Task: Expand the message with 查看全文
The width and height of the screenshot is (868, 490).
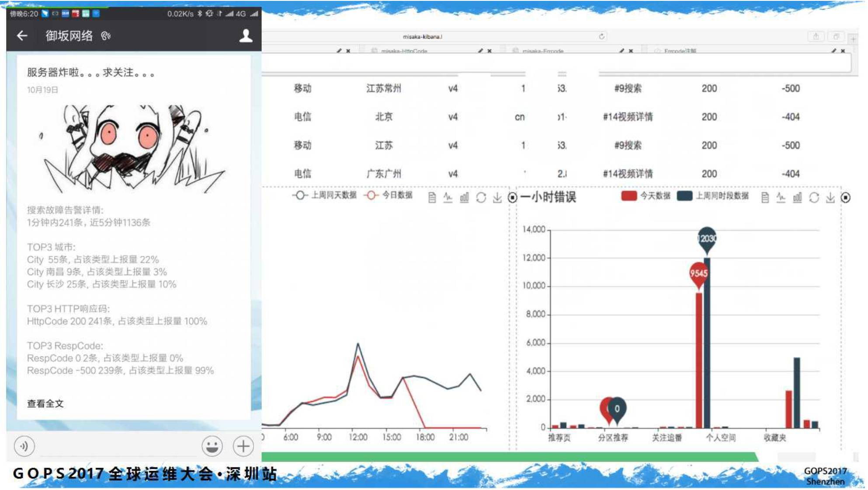Action: tap(45, 404)
